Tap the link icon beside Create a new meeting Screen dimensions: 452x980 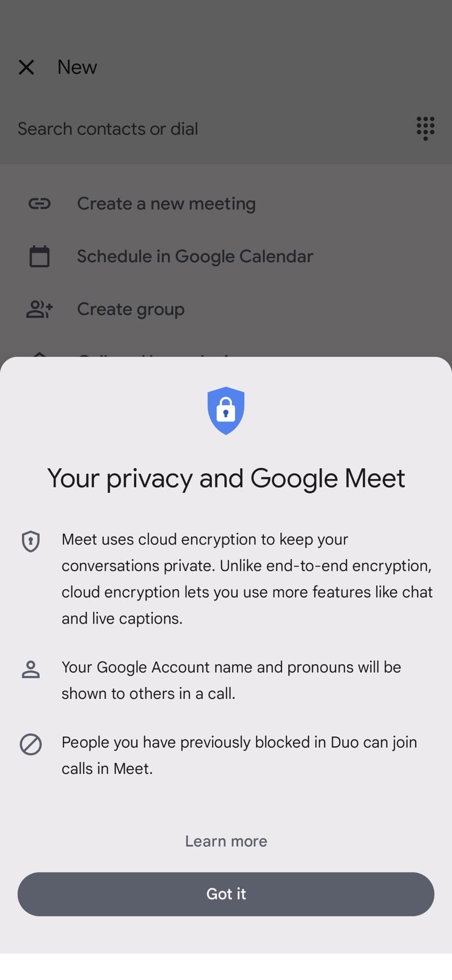39,204
